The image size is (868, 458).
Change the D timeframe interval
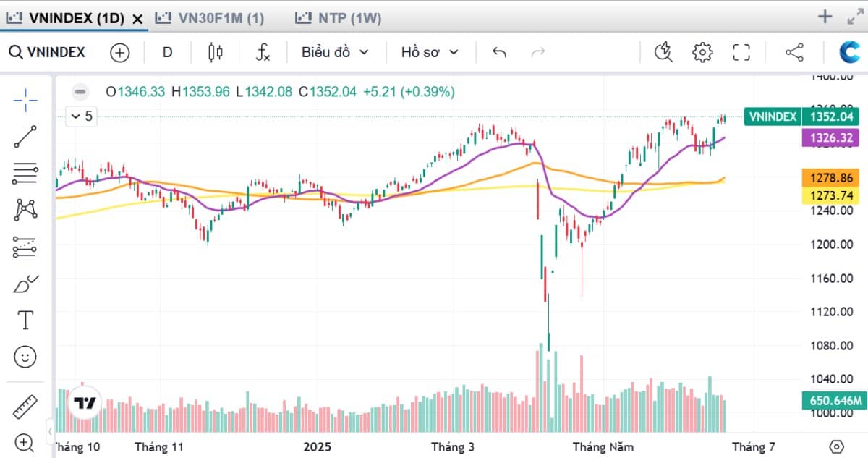(x=167, y=52)
